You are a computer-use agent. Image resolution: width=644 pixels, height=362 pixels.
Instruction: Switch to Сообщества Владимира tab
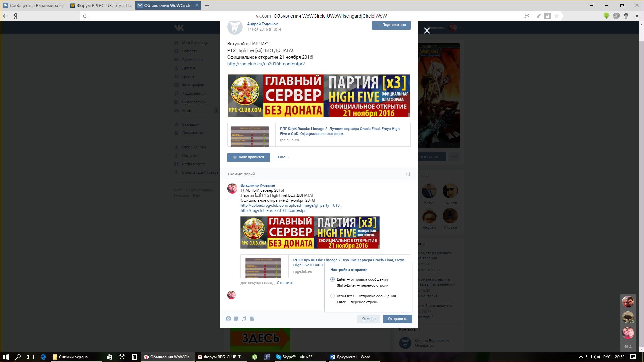pyautogui.click(x=34, y=5)
